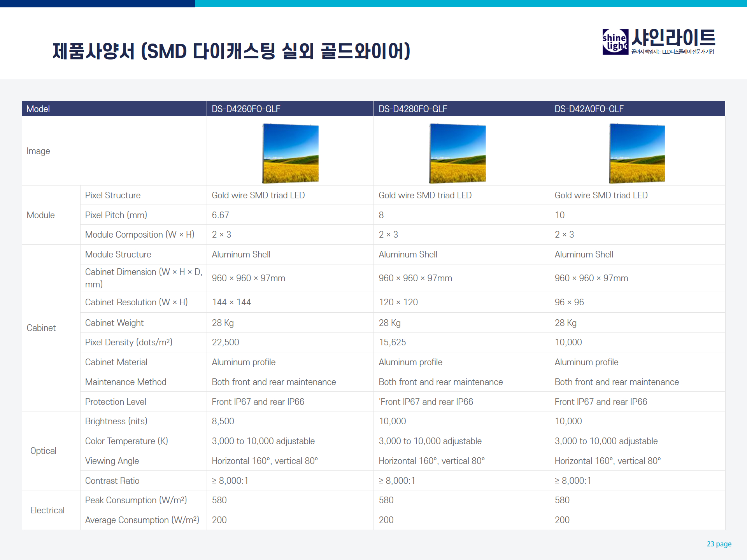Image resolution: width=747 pixels, height=560 pixels.
Task: Click the 8,500 brightness value
Action: click(x=223, y=421)
